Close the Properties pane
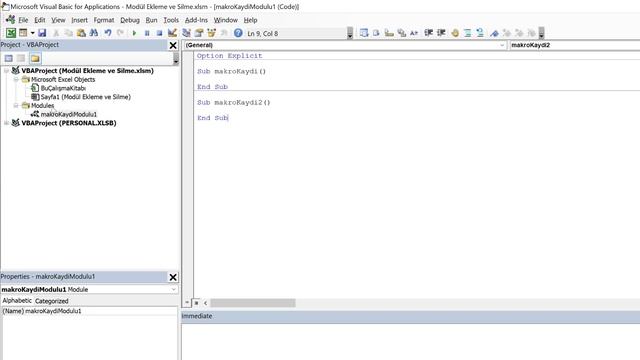 pyautogui.click(x=173, y=277)
